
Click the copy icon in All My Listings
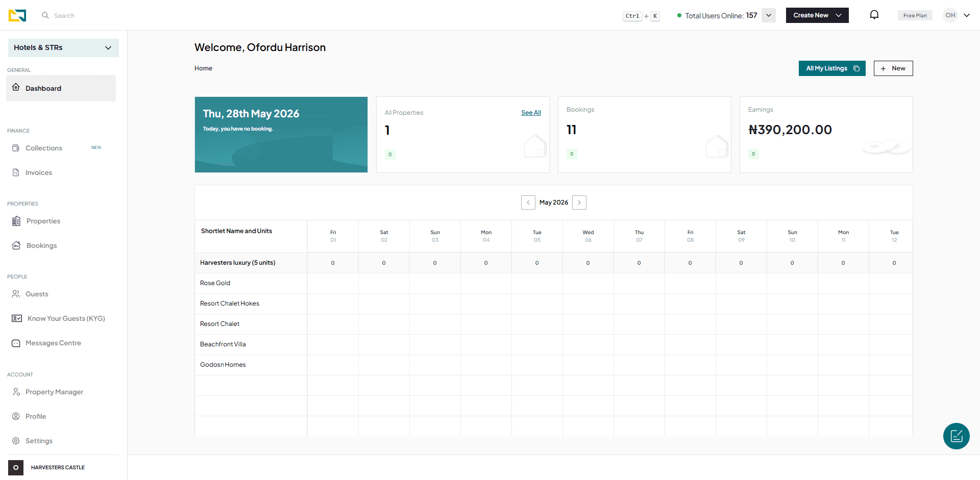856,68
